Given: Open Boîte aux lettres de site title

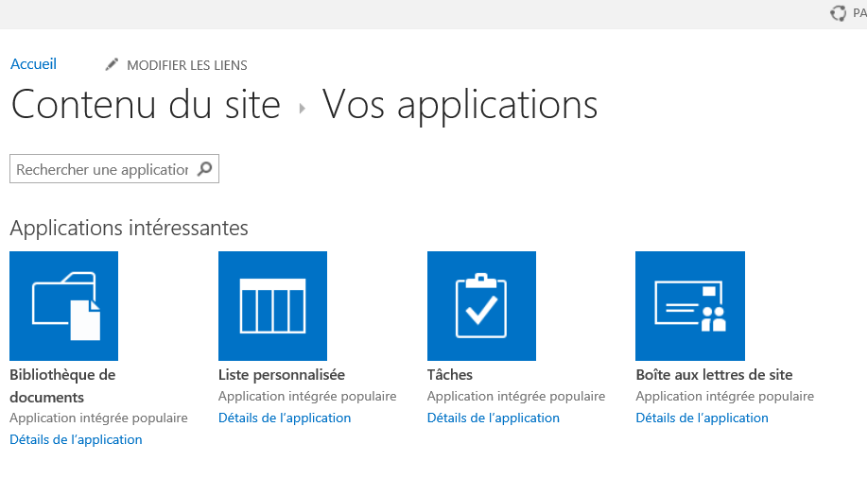Looking at the screenshot, I should (x=714, y=375).
